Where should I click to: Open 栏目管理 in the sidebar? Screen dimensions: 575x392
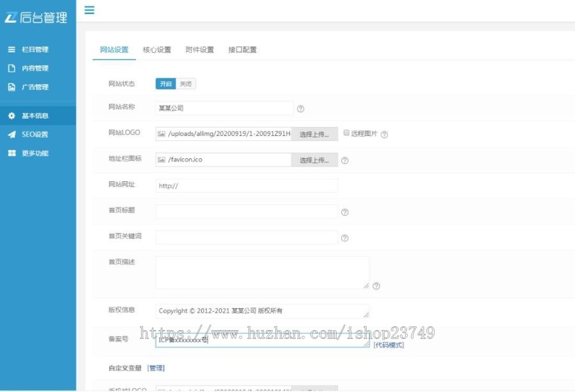[38, 49]
